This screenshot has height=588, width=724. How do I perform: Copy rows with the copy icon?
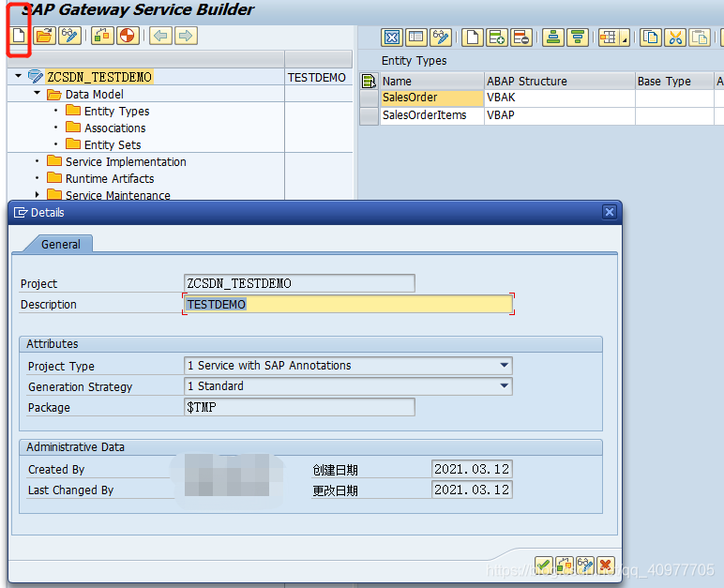tap(651, 38)
